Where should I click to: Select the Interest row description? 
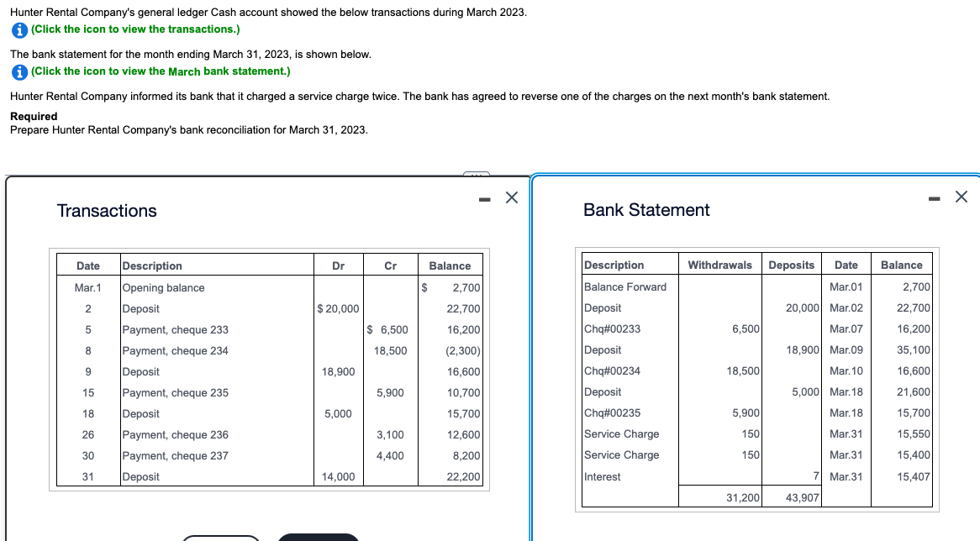point(603,477)
